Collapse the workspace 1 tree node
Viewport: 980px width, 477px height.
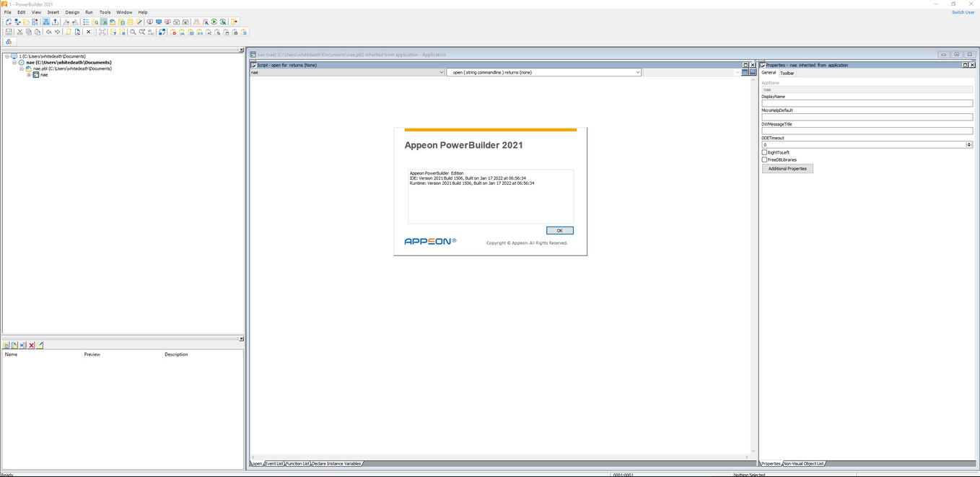[x=7, y=56]
